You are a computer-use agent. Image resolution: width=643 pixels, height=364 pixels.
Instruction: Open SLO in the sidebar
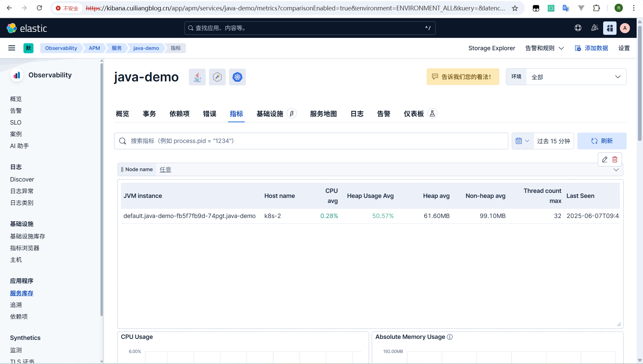[16, 123]
